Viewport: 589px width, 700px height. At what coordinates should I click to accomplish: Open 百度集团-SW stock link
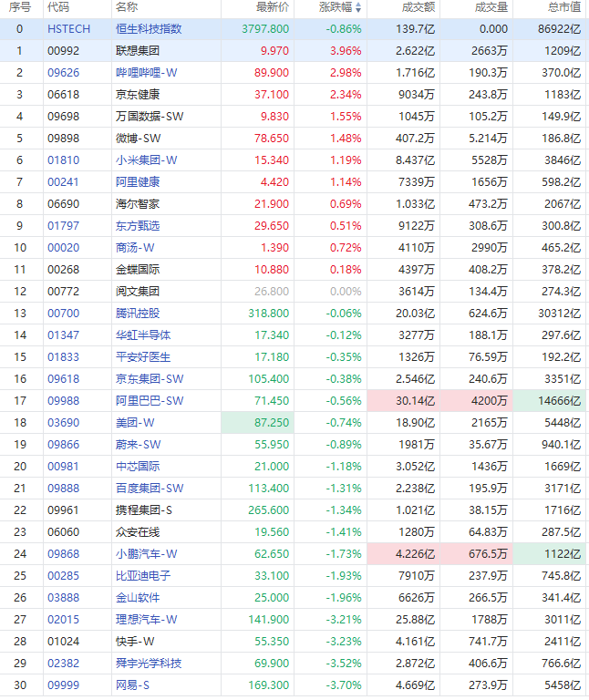coord(150,489)
